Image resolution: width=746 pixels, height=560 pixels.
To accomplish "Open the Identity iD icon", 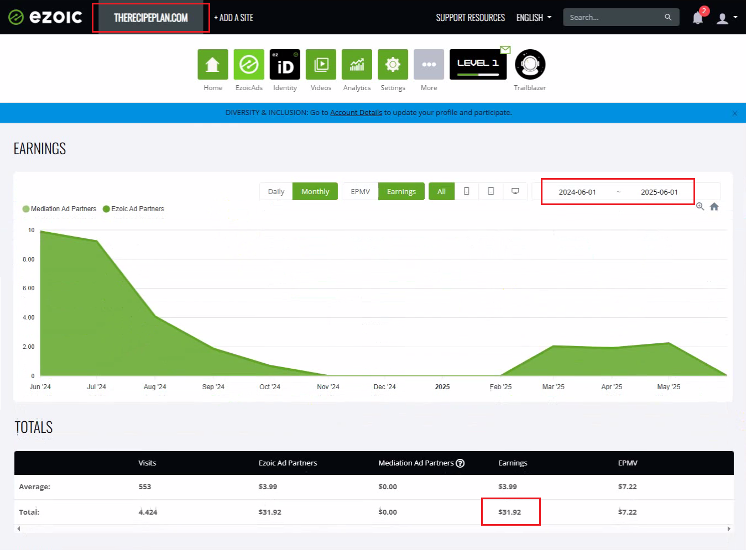I will pyautogui.click(x=285, y=65).
